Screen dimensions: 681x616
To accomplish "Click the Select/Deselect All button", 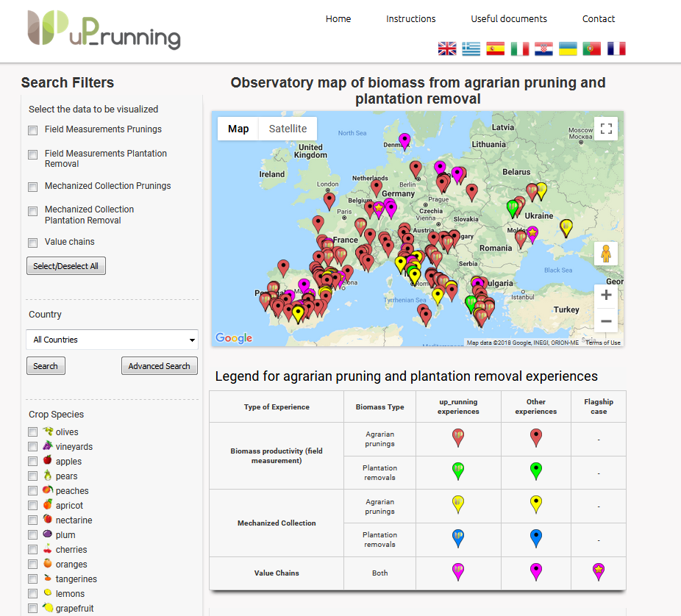I will coord(66,266).
